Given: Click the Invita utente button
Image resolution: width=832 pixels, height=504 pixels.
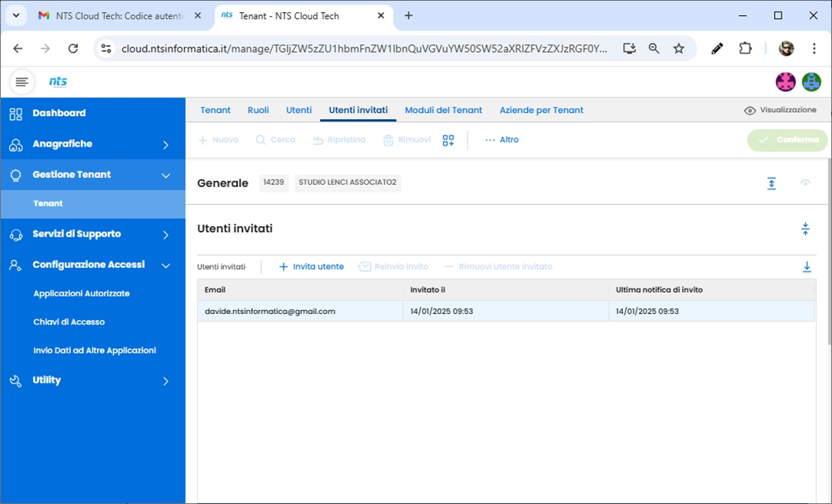Looking at the screenshot, I should (x=311, y=267).
